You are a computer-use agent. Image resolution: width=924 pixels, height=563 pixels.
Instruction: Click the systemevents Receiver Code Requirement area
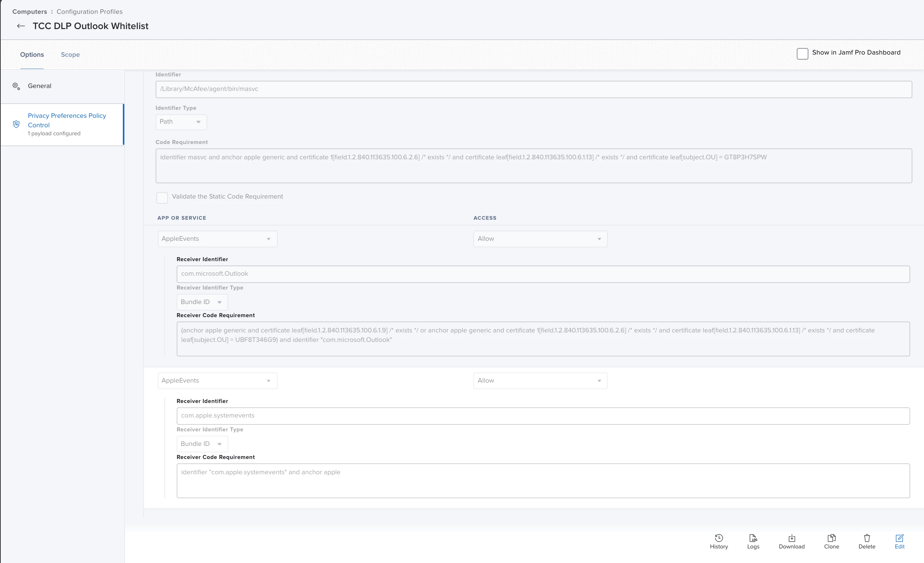click(x=543, y=480)
